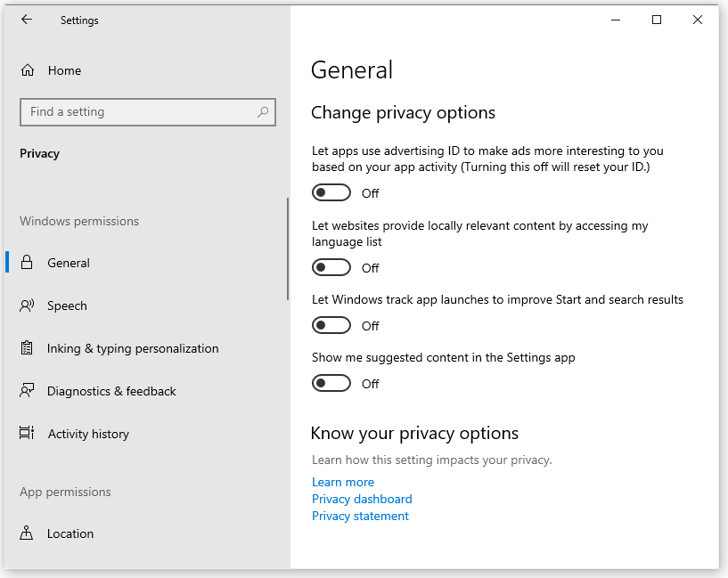The width and height of the screenshot is (728, 578).
Task: Click the Inking & typing clipboard icon
Action: point(27,348)
